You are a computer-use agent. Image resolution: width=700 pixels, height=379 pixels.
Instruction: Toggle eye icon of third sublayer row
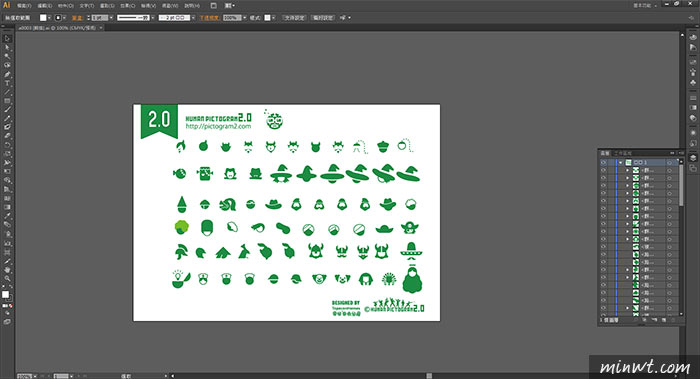603,185
